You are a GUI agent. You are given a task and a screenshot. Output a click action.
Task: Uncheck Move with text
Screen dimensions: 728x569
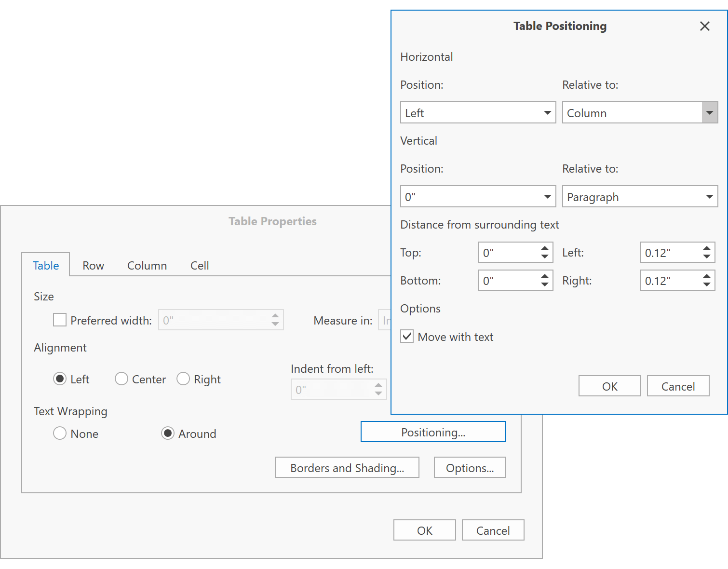coord(406,336)
